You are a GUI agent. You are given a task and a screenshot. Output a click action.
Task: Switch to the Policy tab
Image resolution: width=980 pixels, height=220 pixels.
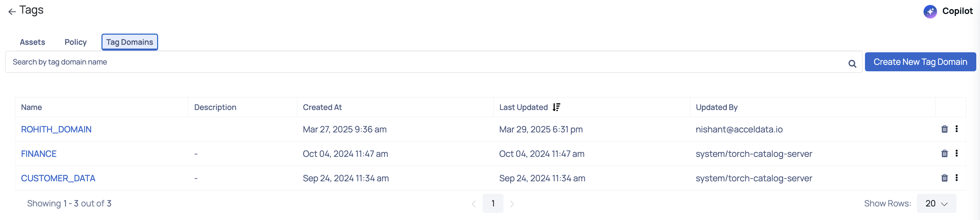click(x=76, y=42)
